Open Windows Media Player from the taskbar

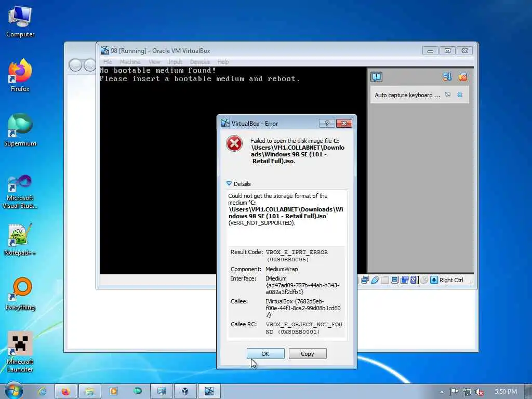113,391
